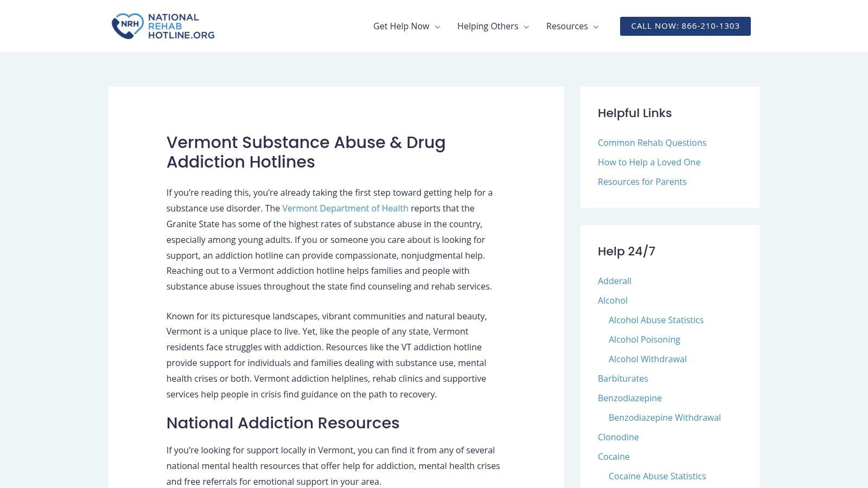Open Benzodiazepine Withdrawal link
Viewport: 868px width, 488px height.
[665, 418]
